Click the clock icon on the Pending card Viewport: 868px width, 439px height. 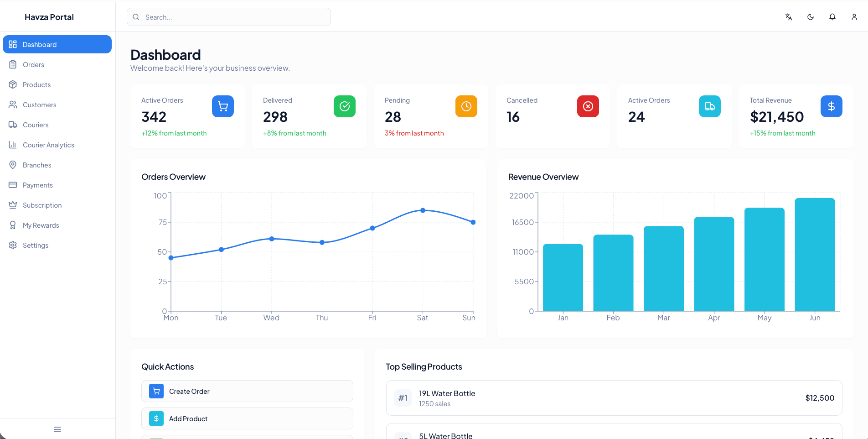click(x=466, y=106)
